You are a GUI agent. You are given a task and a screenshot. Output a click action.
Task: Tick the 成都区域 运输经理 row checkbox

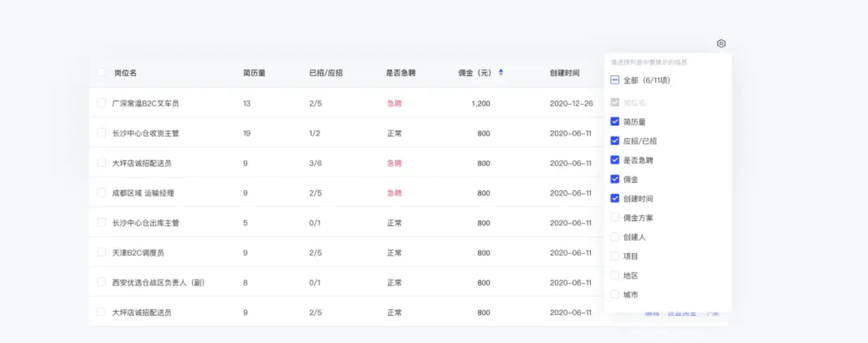[x=101, y=193]
